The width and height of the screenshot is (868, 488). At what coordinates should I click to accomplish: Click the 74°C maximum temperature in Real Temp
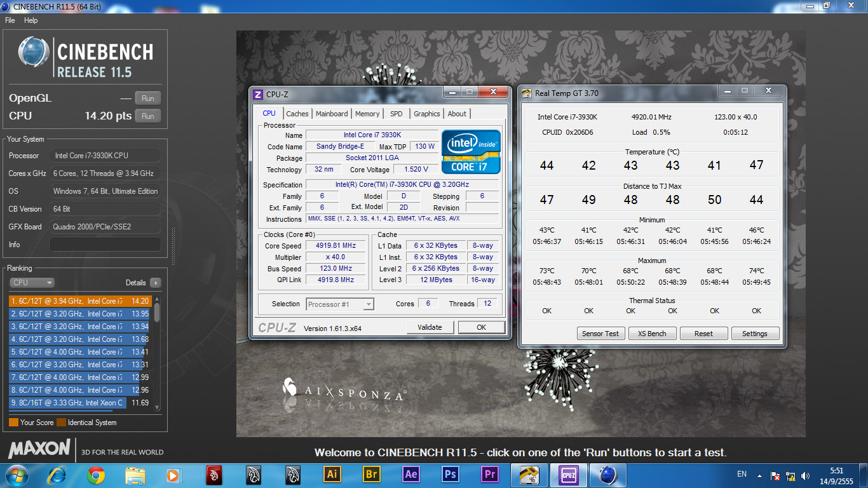pyautogui.click(x=756, y=271)
